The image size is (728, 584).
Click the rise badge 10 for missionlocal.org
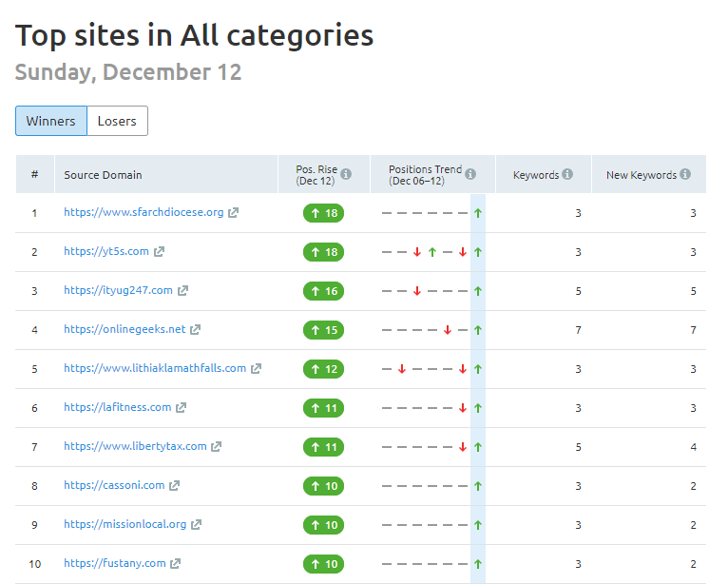(323, 525)
